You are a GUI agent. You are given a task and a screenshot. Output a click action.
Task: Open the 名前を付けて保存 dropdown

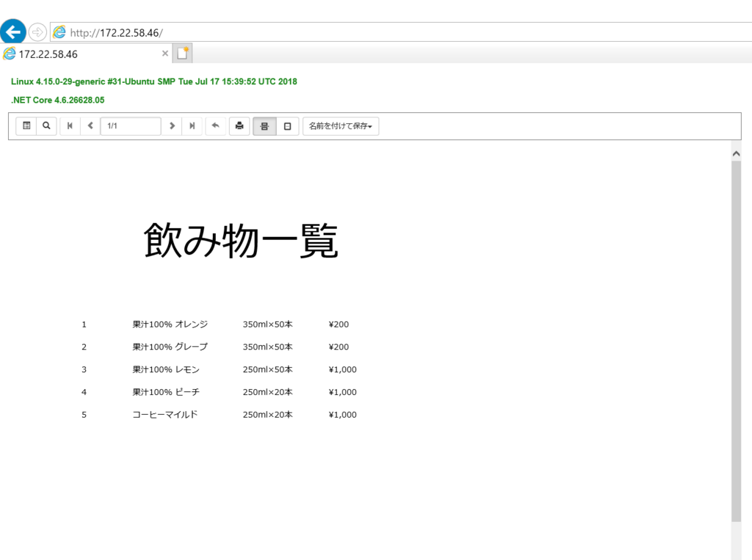point(341,126)
